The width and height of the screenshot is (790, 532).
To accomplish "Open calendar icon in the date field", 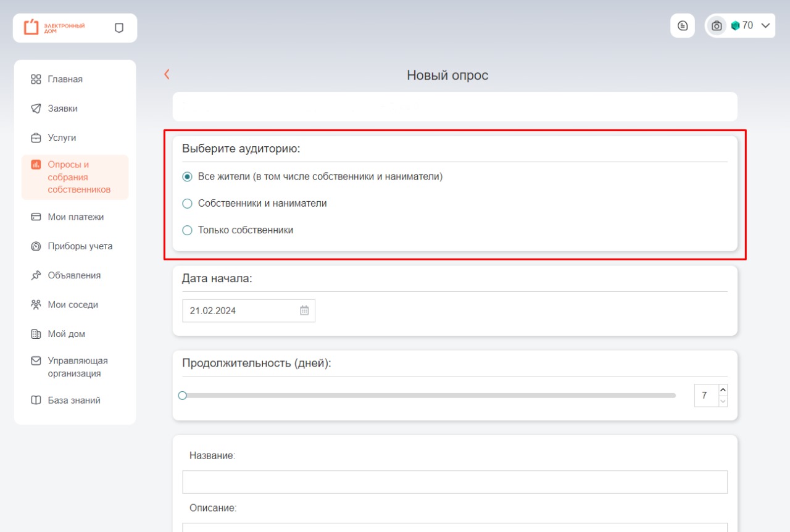I will coord(304,310).
